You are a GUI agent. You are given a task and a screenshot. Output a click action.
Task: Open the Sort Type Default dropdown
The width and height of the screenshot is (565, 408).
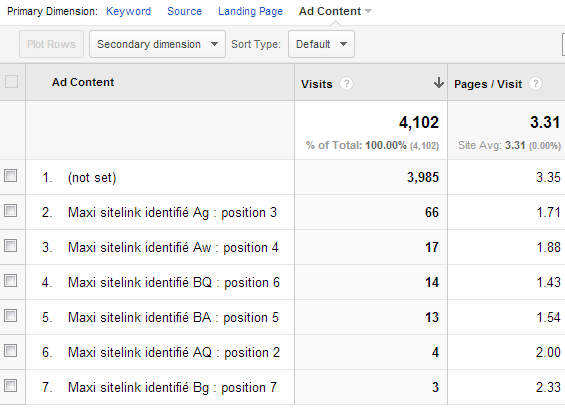321,44
